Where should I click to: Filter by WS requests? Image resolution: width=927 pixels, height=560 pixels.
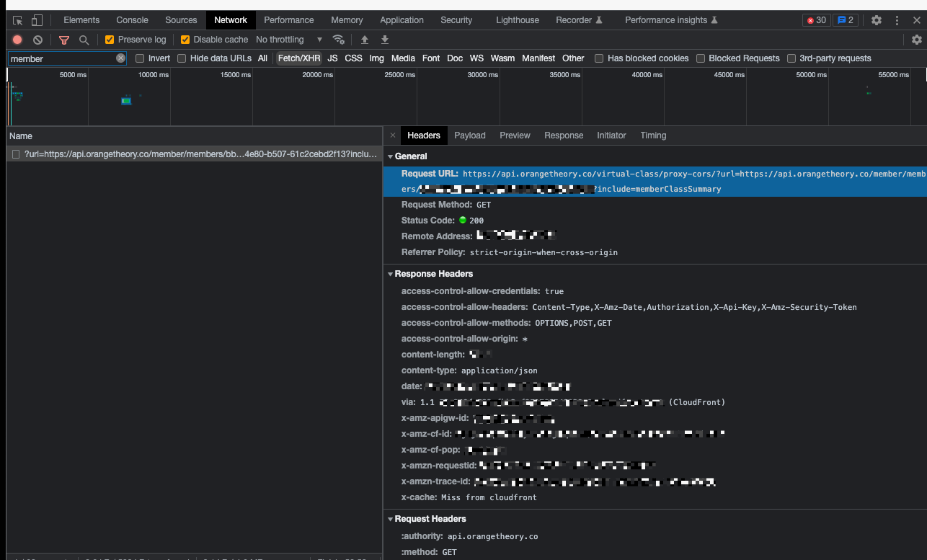tap(476, 58)
